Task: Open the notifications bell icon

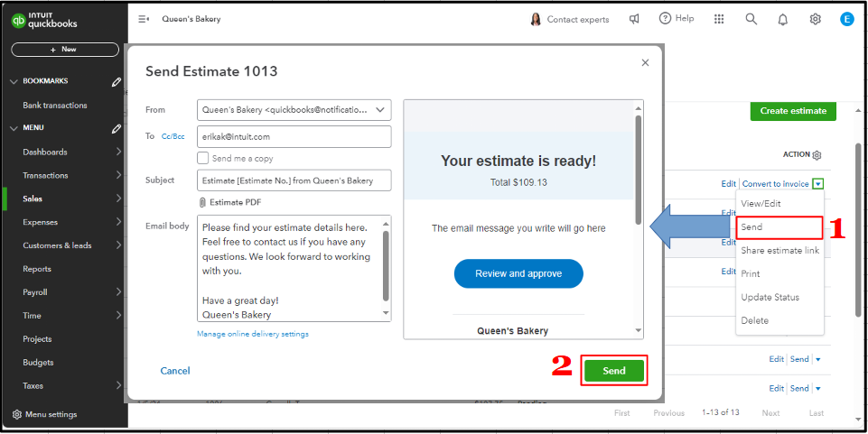Action: point(783,19)
